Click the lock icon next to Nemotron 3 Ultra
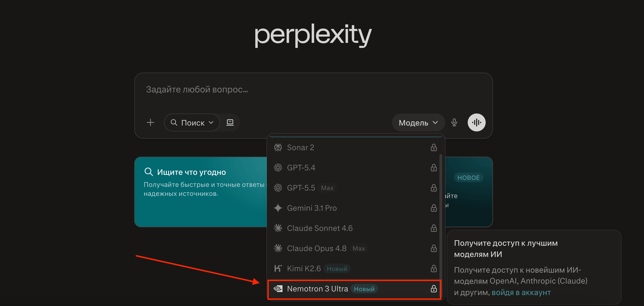The width and height of the screenshot is (644, 306). [434, 289]
